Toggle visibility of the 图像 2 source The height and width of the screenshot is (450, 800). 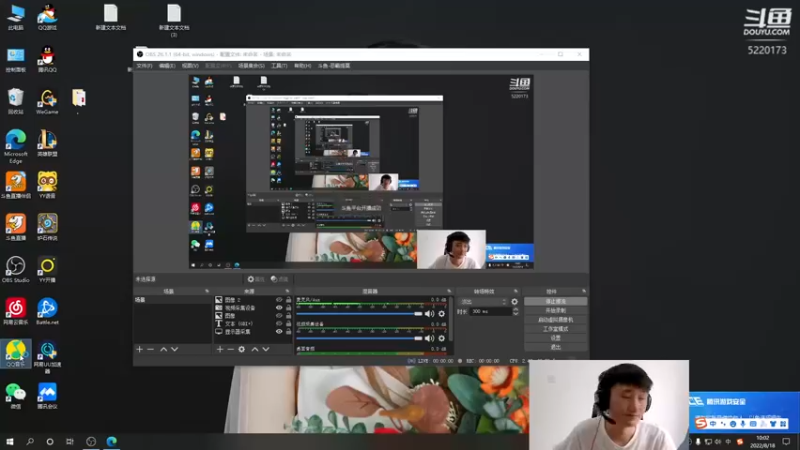tap(279, 300)
